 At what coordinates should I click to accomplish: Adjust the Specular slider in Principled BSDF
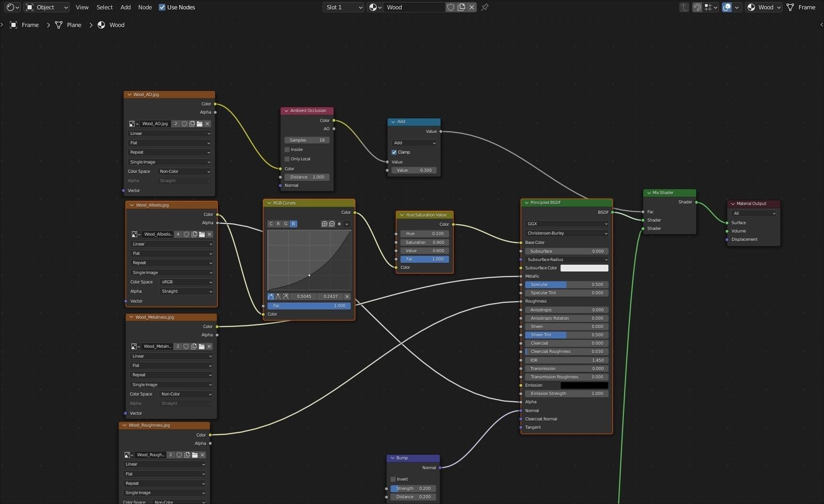point(567,284)
